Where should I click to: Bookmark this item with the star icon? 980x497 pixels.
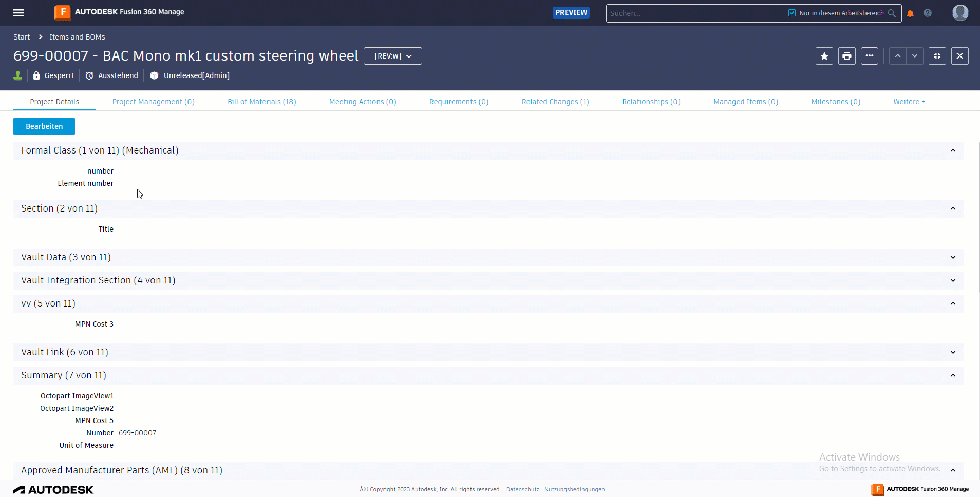pos(824,56)
